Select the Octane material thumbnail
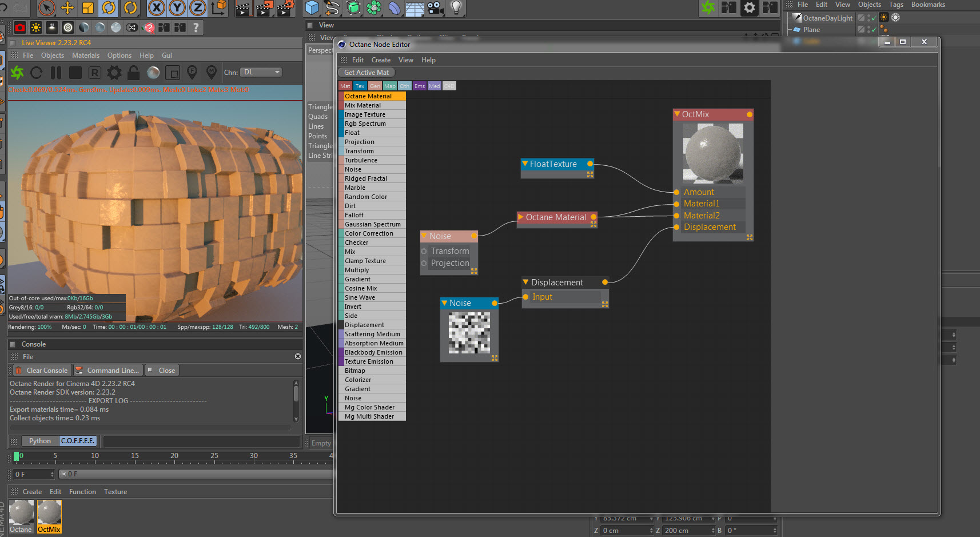Viewport: 980px width, 537px height. coord(21,516)
